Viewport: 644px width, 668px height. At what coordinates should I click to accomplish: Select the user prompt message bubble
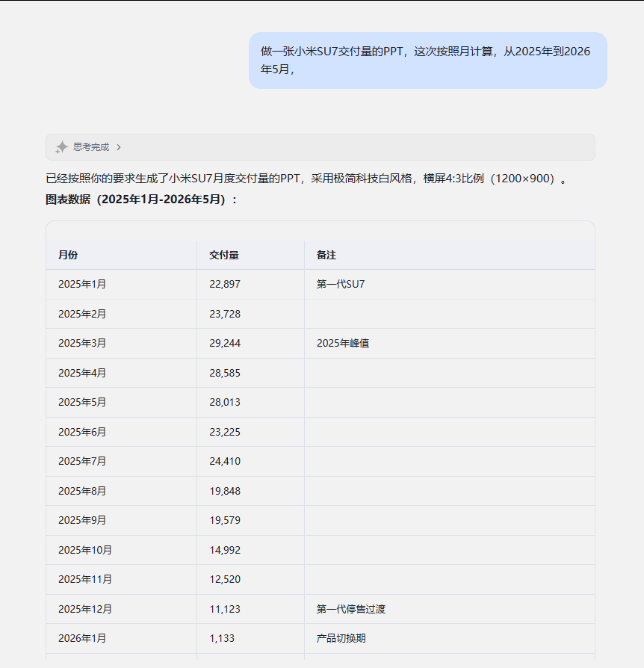(427, 61)
